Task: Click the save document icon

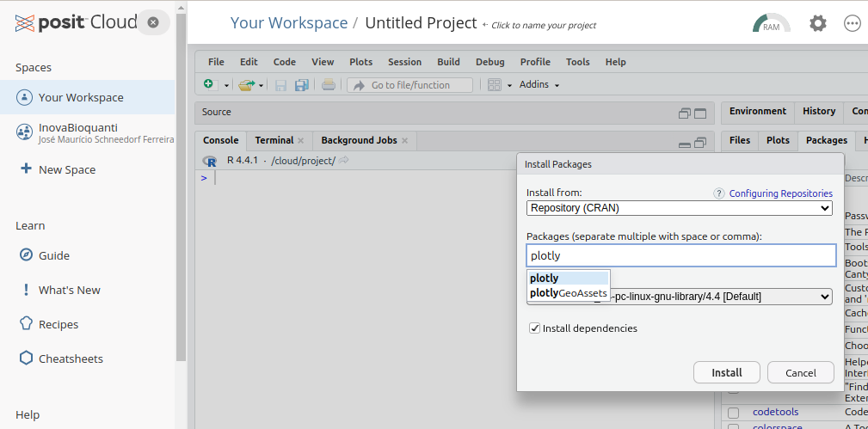Action: pos(280,85)
